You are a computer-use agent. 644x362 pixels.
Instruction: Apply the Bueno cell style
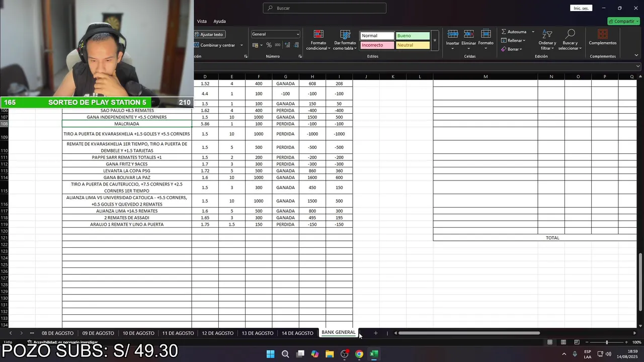click(413, 36)
